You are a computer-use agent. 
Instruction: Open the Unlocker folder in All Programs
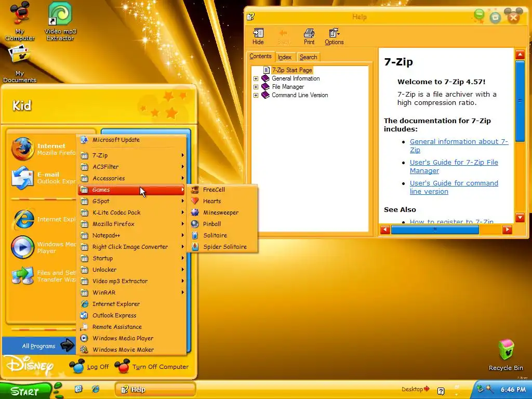132,270
